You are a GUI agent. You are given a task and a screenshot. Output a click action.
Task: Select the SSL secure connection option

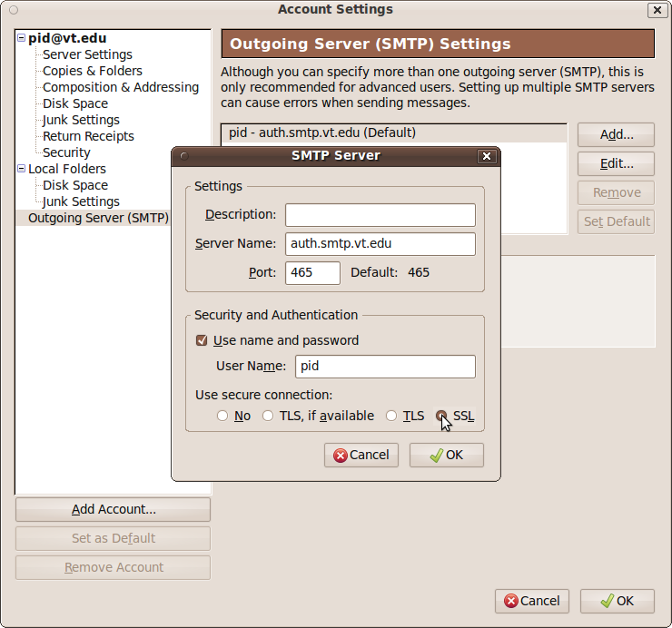[441, 416]
